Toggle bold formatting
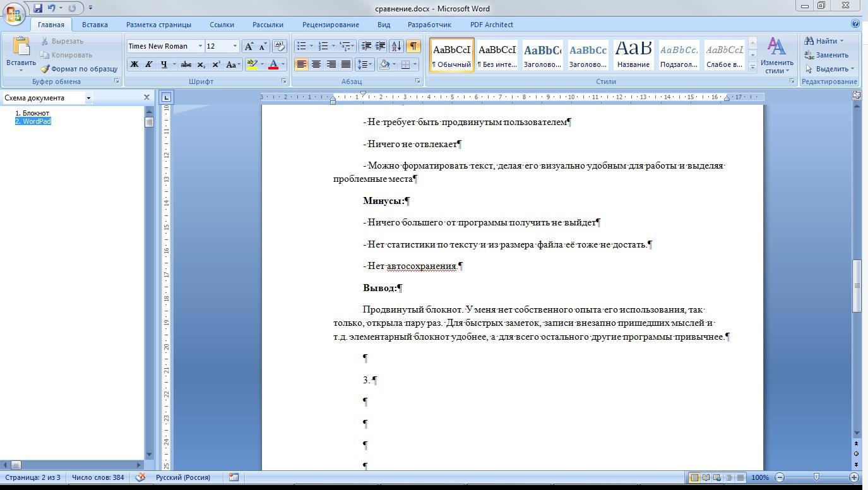 pos(134,64)
